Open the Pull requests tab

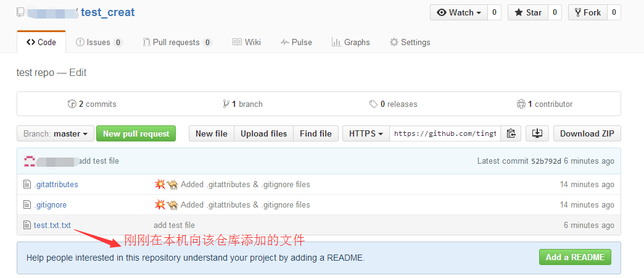[x=178, y=42]
